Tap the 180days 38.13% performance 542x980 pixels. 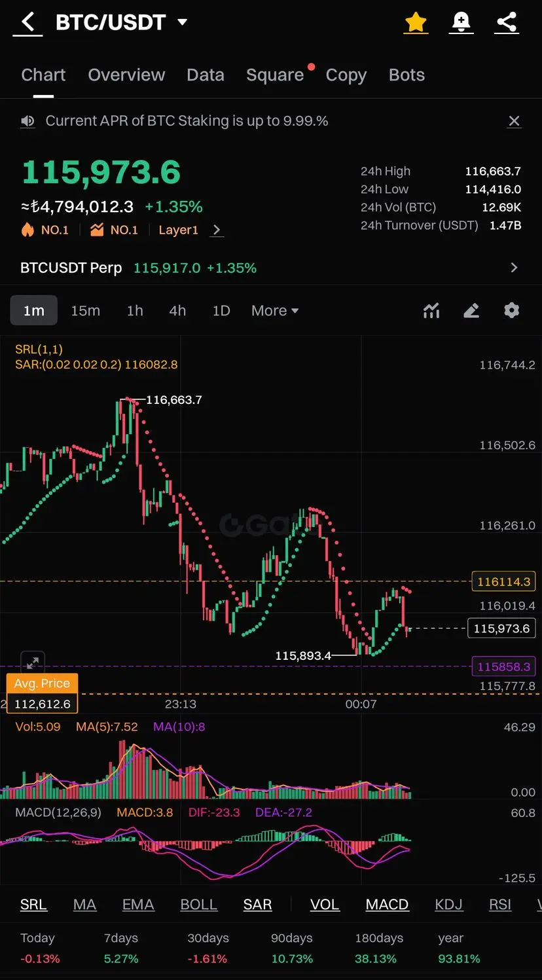(x=378, y=949)
